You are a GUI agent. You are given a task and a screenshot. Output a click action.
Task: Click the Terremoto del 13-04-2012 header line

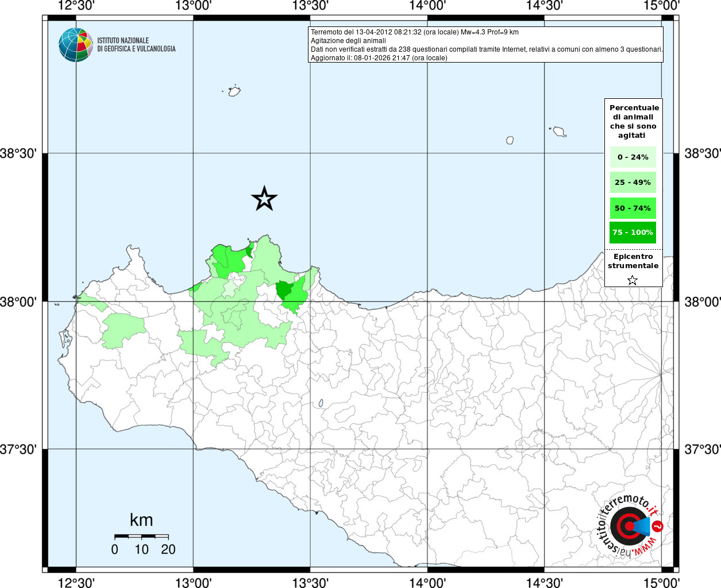tap(414, 32)
